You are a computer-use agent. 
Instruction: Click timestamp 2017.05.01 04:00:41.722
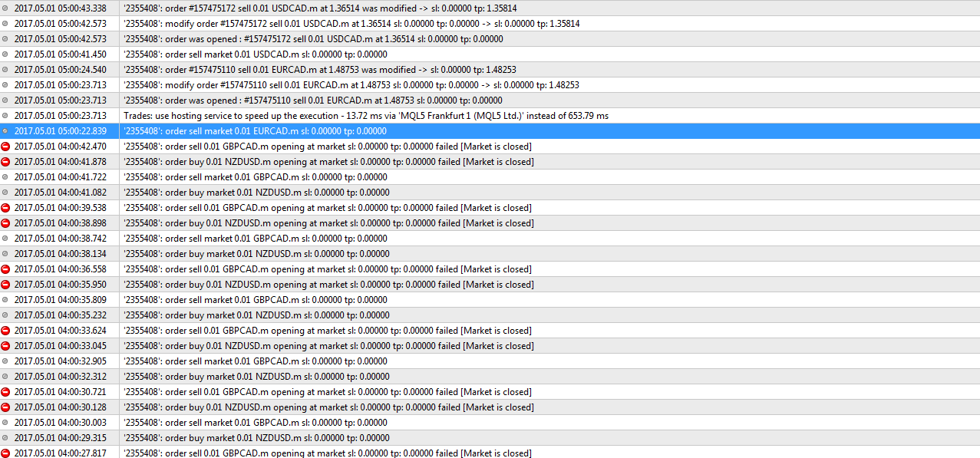61,177
